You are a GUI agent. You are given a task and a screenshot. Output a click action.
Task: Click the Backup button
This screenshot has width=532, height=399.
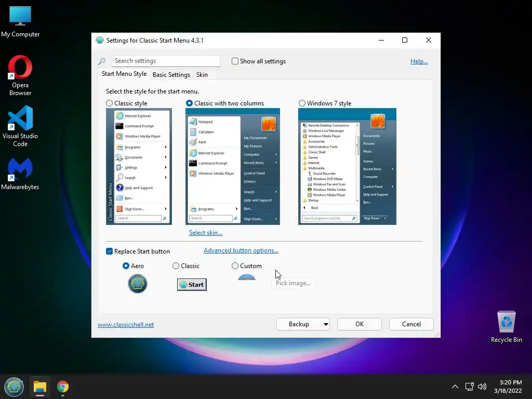pyautogui.click(x=299, y=324)
